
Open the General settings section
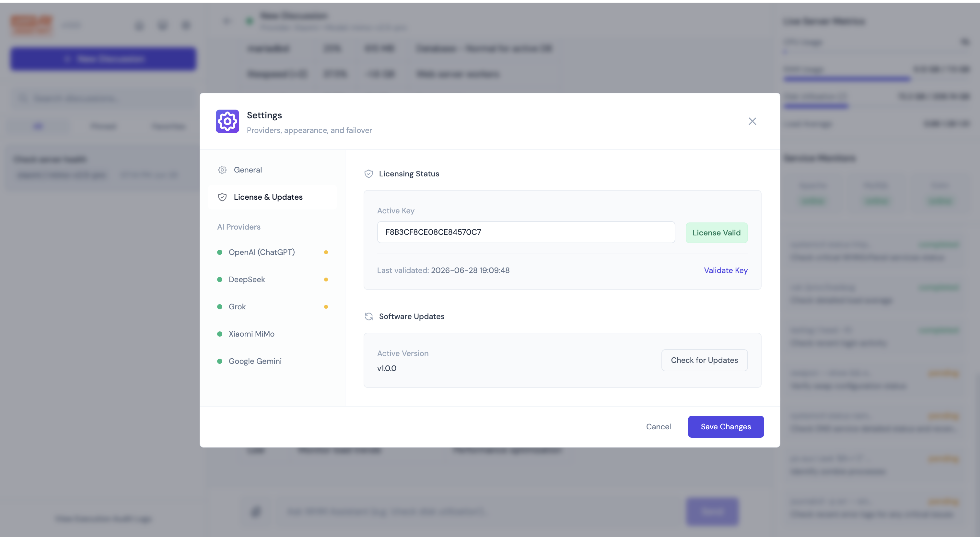pyautogui.click(x=273, y=170)
